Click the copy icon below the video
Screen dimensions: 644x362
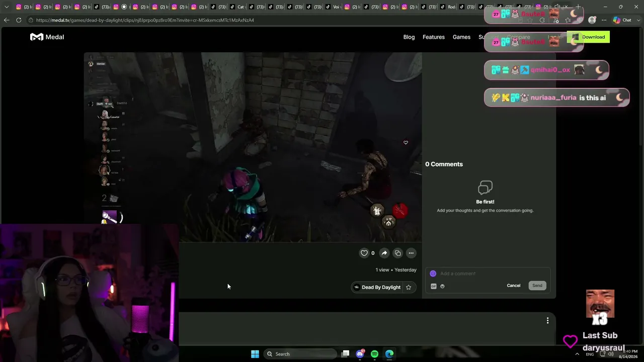(397, 253)
